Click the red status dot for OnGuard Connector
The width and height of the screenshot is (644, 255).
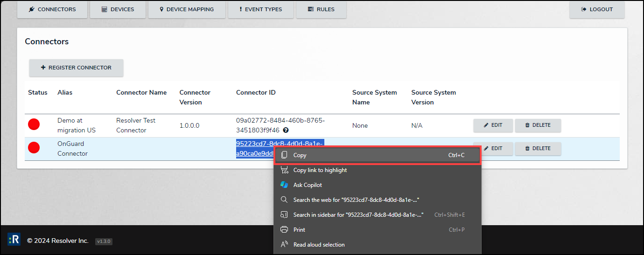pyautogui.click(x=34, y=148)
